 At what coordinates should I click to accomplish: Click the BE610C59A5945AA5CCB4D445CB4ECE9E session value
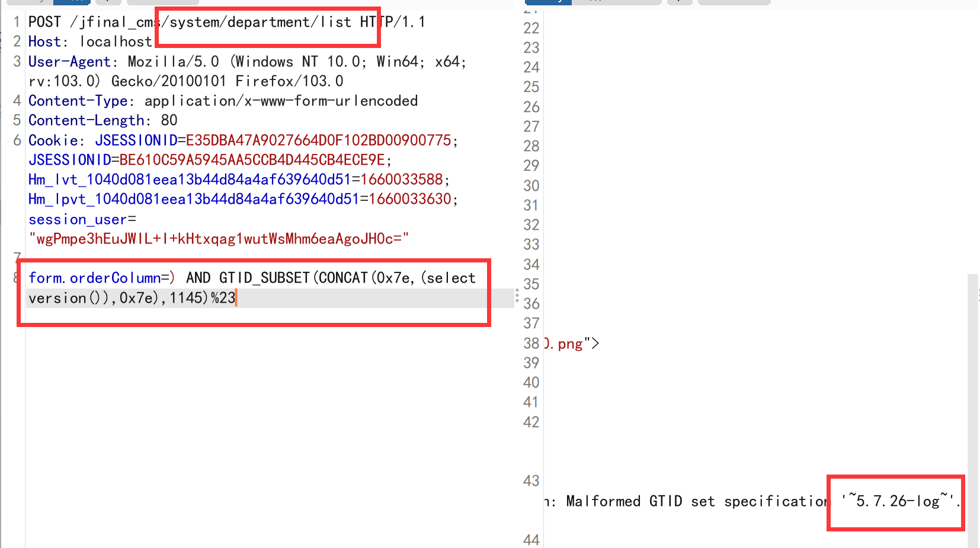[252, 160]
